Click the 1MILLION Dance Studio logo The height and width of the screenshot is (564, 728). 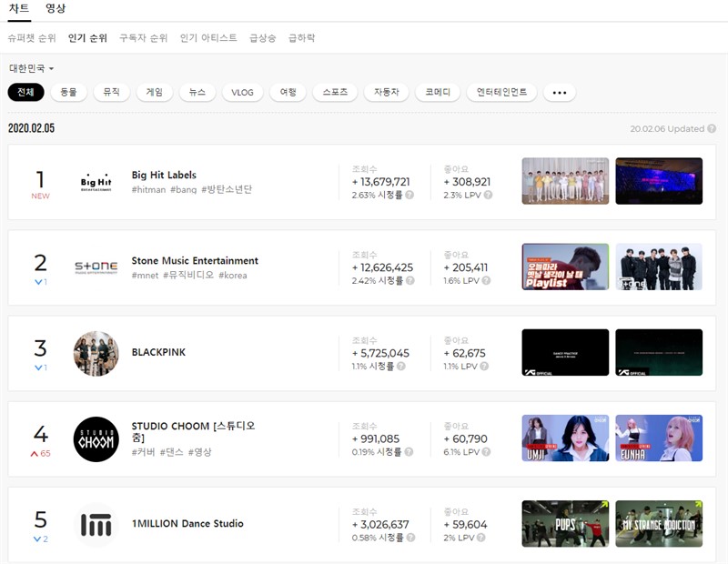tap(96, 525)
